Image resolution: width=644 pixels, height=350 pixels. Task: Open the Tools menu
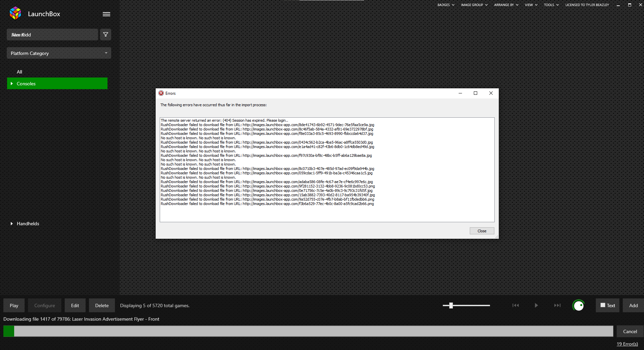point(551,5)
